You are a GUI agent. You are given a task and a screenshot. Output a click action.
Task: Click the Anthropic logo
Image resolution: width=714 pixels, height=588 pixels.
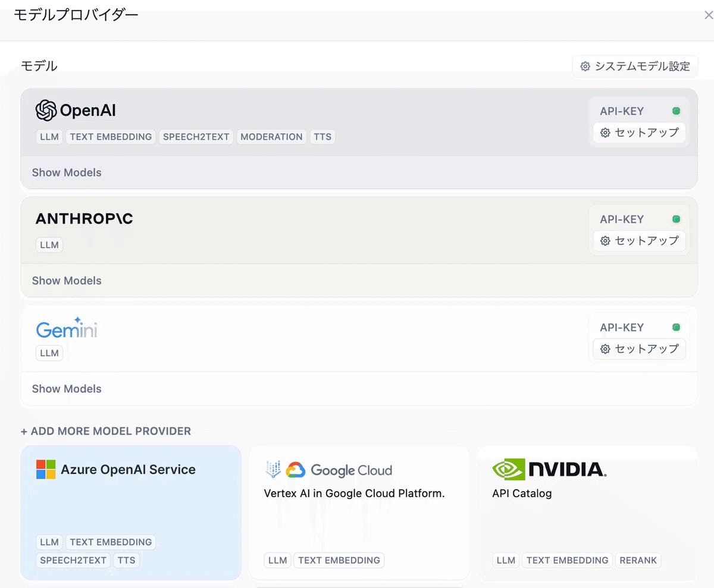(84, 219)
